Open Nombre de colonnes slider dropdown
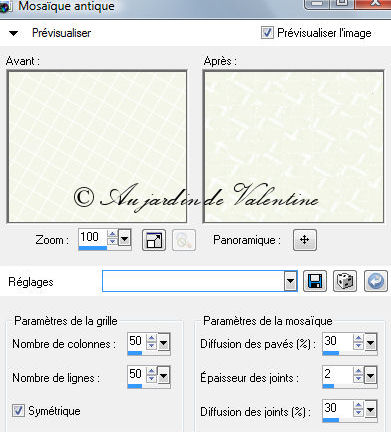This screenshot has height=432, width=391. point(164,342)
